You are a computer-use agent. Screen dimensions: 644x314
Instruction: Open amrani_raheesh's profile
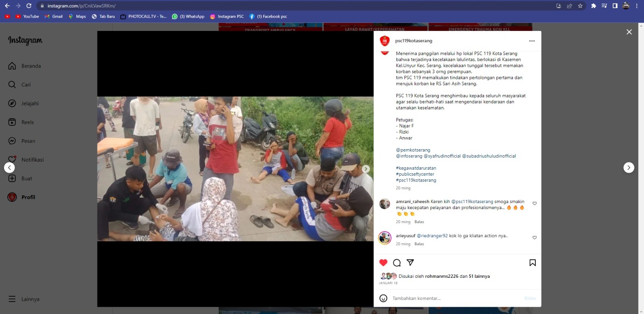[x=413, y=201]
